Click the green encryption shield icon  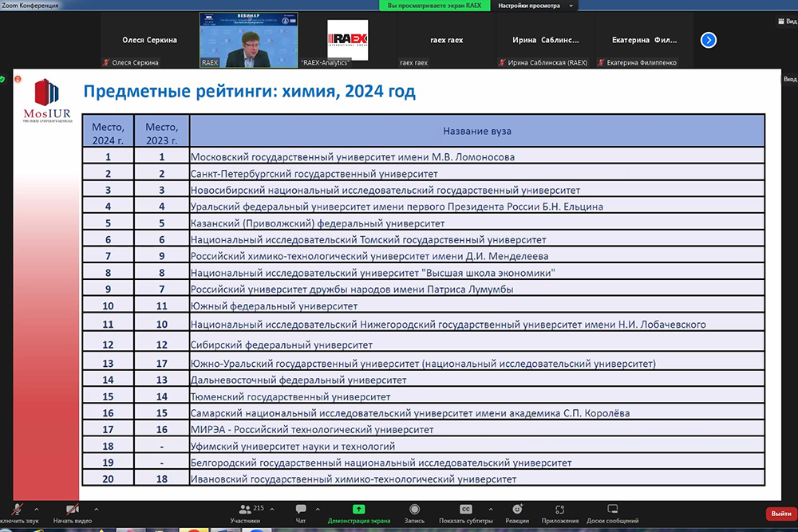click(2, 79)
